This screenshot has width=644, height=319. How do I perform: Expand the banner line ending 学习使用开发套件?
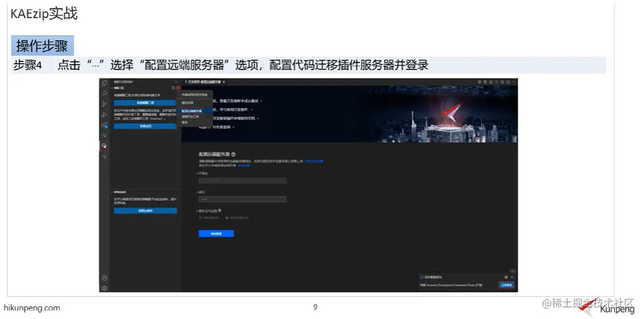[x=252, y=110]
